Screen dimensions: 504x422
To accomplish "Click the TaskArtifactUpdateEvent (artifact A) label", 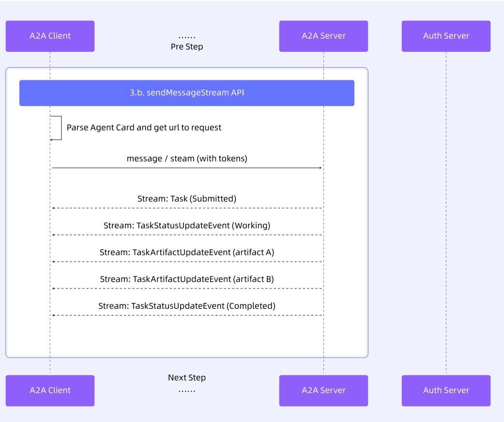I will [187, 252].
